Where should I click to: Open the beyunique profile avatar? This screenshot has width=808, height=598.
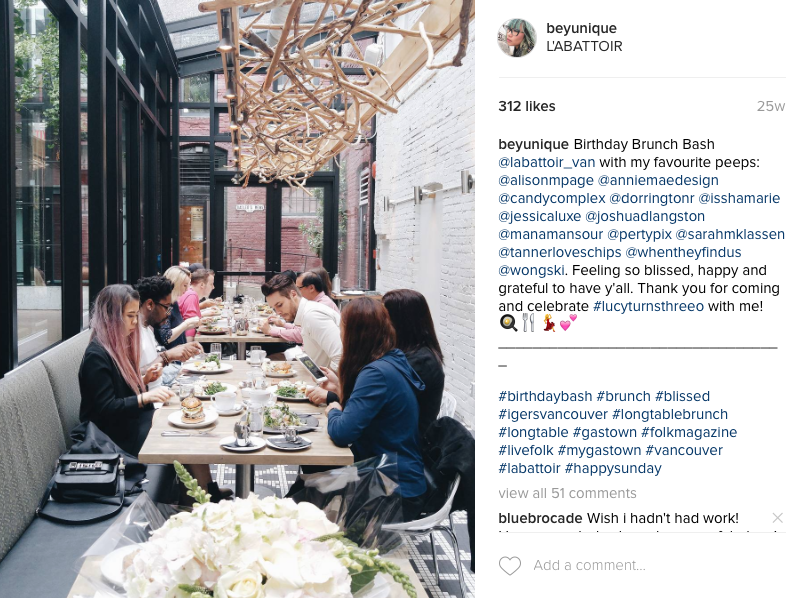click(x=517, y=38)
